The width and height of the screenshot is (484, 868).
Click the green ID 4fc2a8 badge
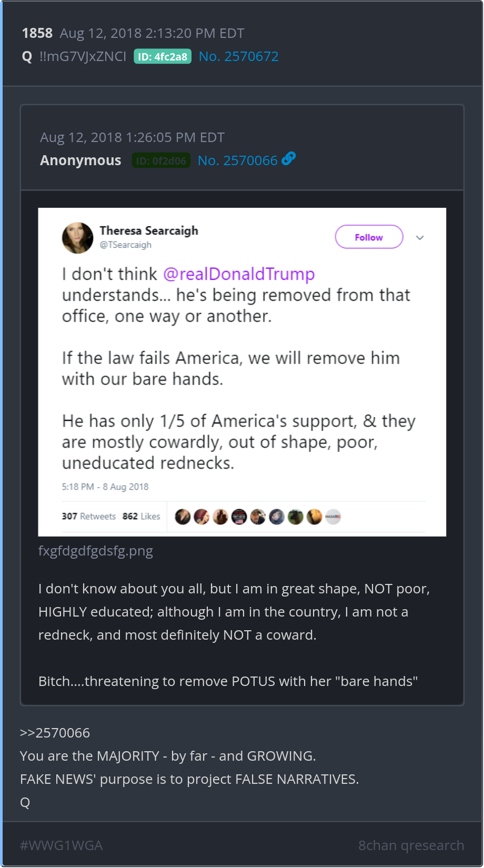point(163,56)
